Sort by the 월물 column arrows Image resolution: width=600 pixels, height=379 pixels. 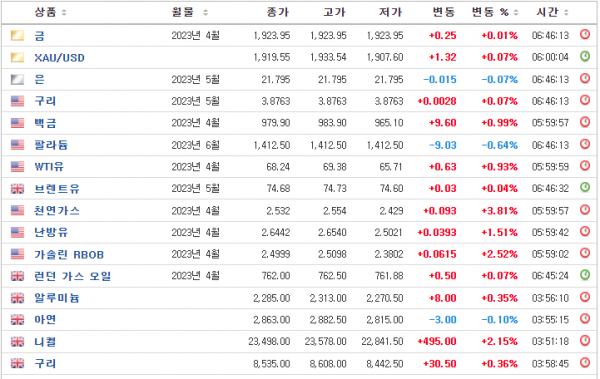(x=205, y=13)
